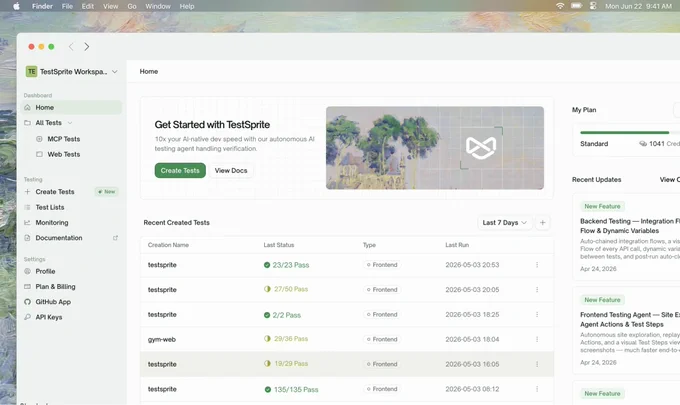The image size is (680, 405).
Task: Open Test Lists page
Action: click(x=50, y=207)
